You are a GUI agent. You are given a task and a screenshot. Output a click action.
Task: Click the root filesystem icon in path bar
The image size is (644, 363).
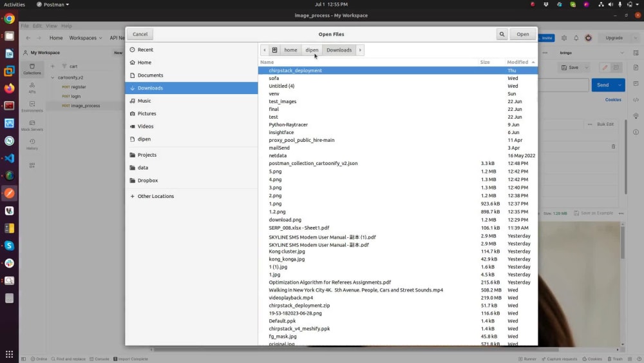(275, 50)
